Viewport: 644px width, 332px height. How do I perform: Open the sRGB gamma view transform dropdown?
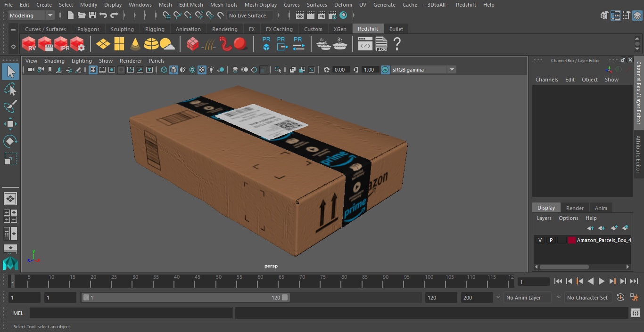pos(423,70)
